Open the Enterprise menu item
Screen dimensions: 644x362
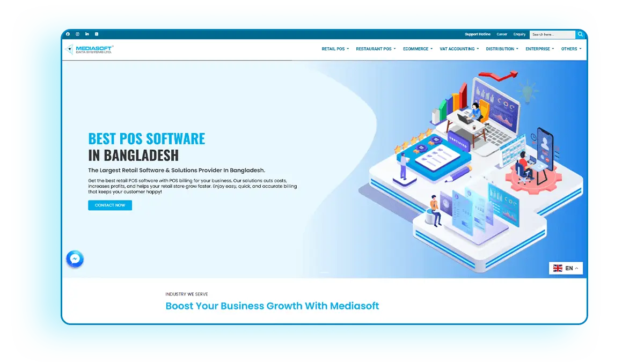pyautogui.click(x=539, y=49)
